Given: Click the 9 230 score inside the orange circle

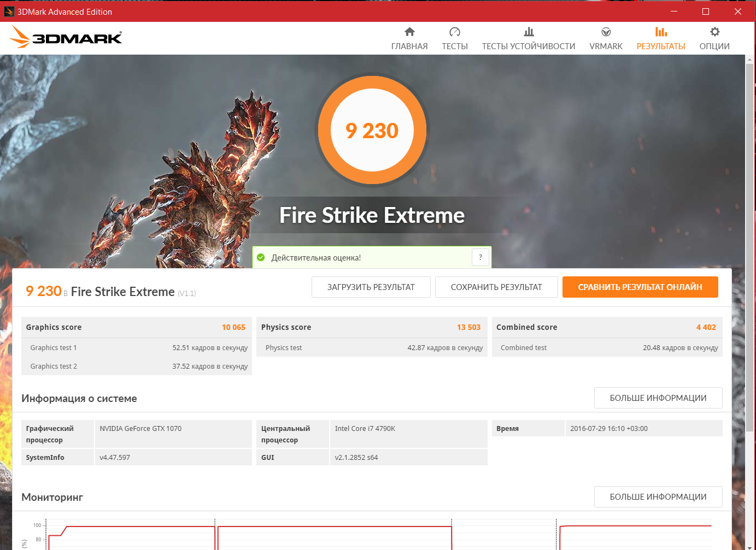Looking at the screenshot, I should pyautogui.click(x=372, y=131).
